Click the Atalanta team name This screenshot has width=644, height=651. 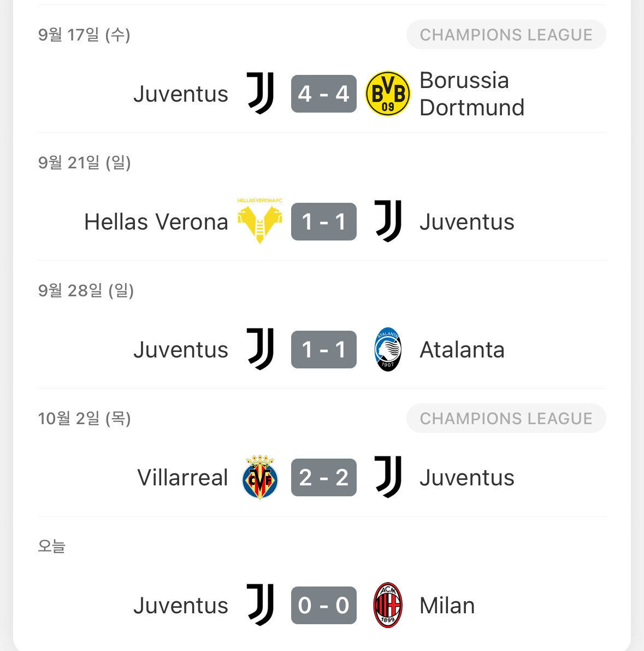point(462,350)
